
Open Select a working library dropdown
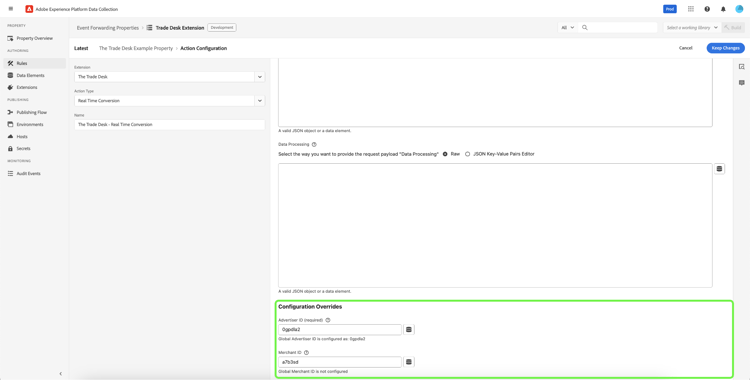[692, 28]
